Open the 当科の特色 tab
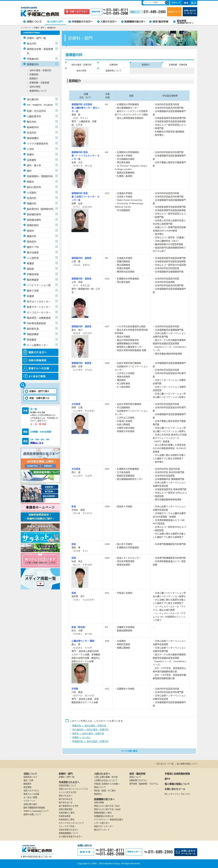 (x=81, y=71)
